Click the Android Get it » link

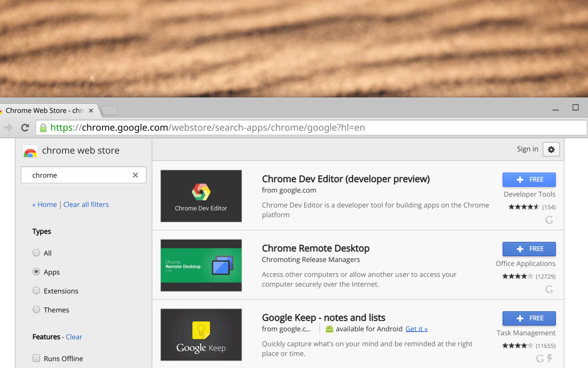(416, 329)
